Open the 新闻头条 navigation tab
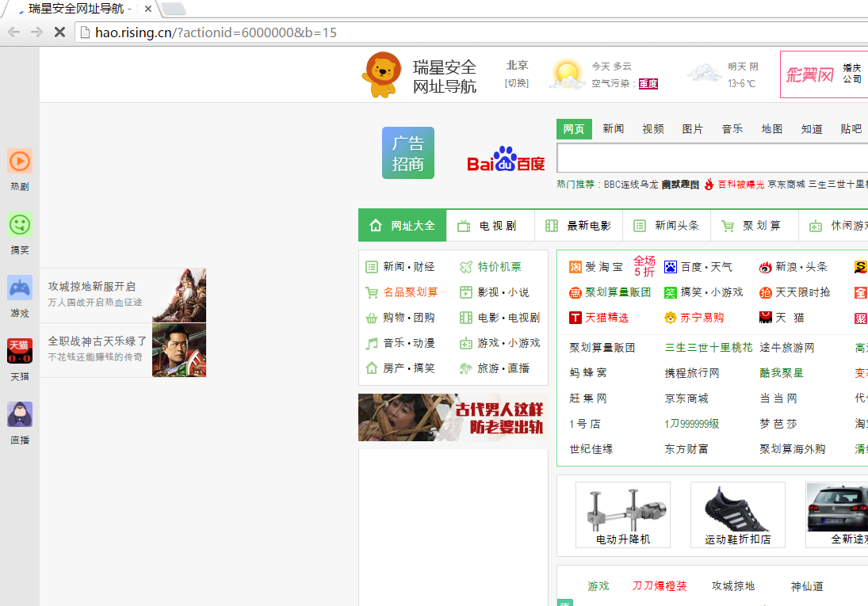 pyautogui.click(x=667, y=226)
